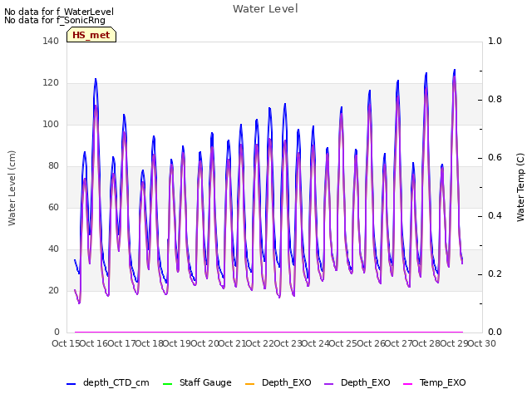This screenshot has height=399, width=532.
Task: Click the HS_met station label box
Action: pyautogui.click(x=91, y=35)
